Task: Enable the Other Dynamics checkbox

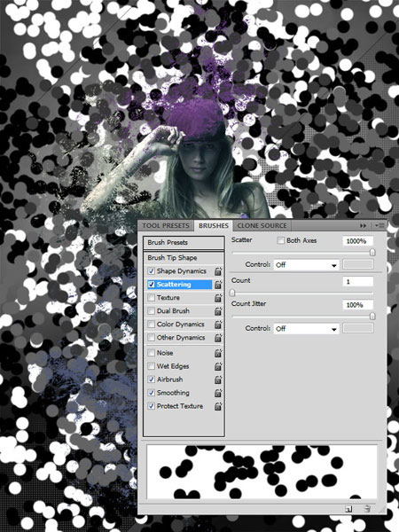Action: click(x=152, y=338)
